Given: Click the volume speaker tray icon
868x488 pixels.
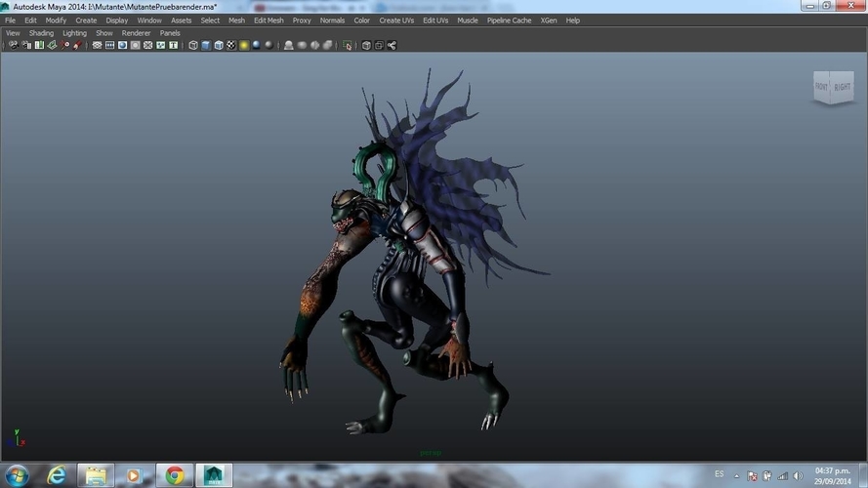Looking at the screenshot, I should [799, 476].
